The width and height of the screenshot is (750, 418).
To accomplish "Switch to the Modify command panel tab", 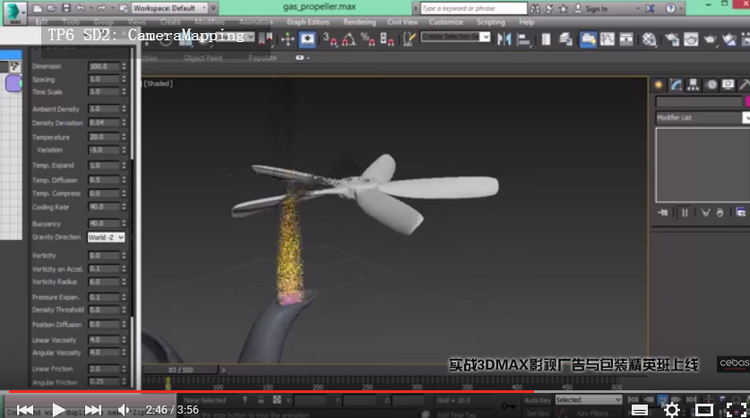I will pos(676,85).
